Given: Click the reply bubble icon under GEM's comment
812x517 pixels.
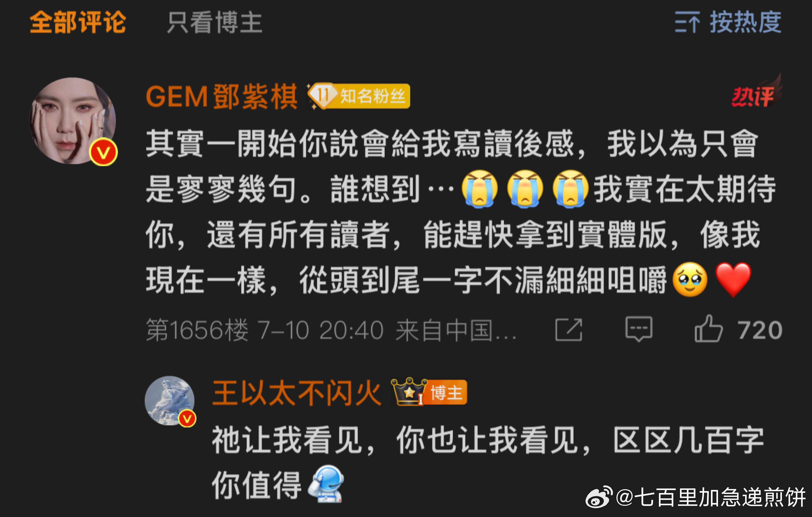Looking at the screenshot, I should pos(639,329).
